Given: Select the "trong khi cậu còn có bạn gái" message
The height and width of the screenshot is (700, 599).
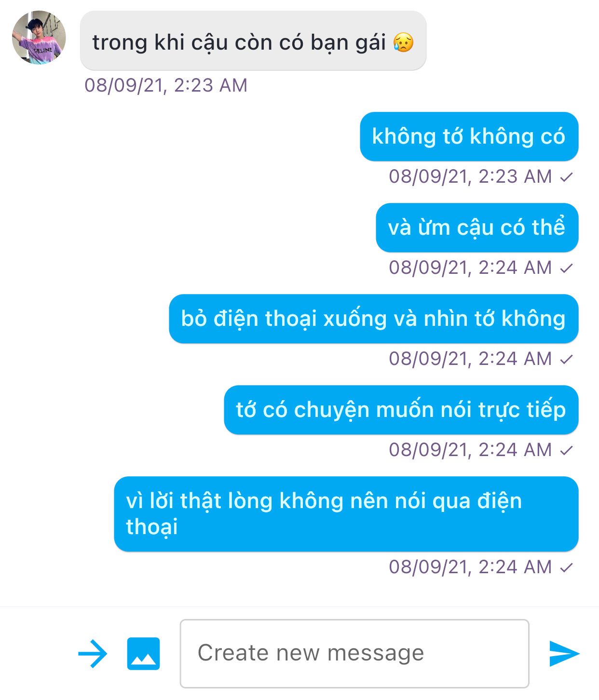Looking at the screenshot, I should [253, 41].
